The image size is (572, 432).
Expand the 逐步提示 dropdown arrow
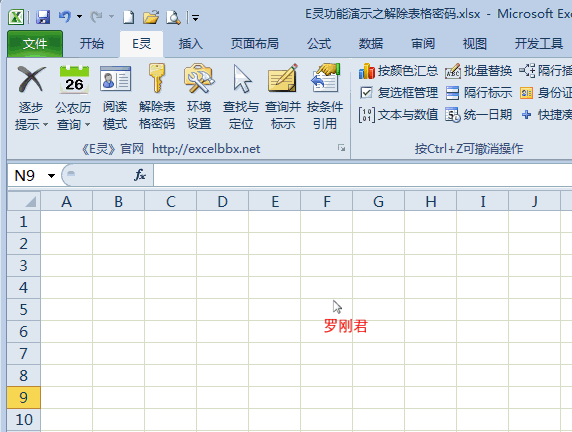[x=46, y=124]
